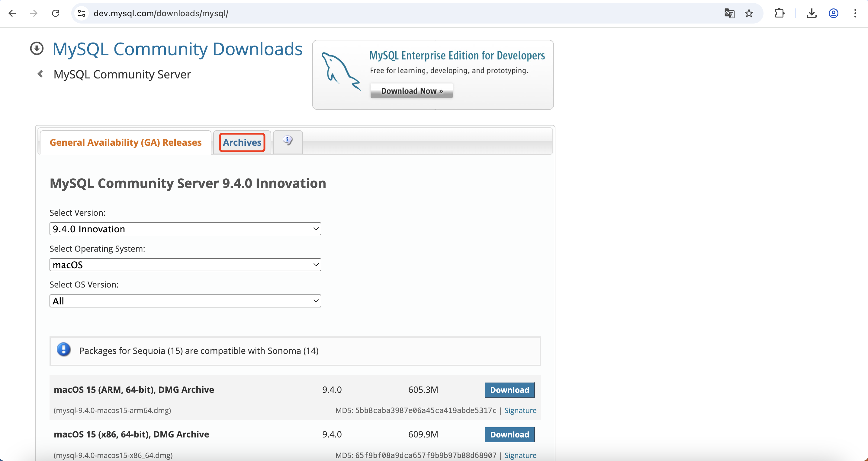Open the Chrome three-dot menu
The height and width of the screenshot is (461, 868).
click(x=855, y=13)
